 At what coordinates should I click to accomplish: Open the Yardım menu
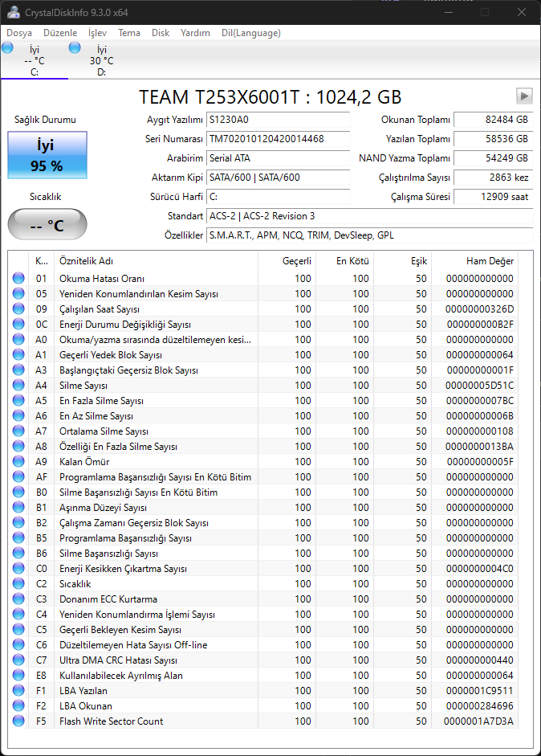pos(195,33)
